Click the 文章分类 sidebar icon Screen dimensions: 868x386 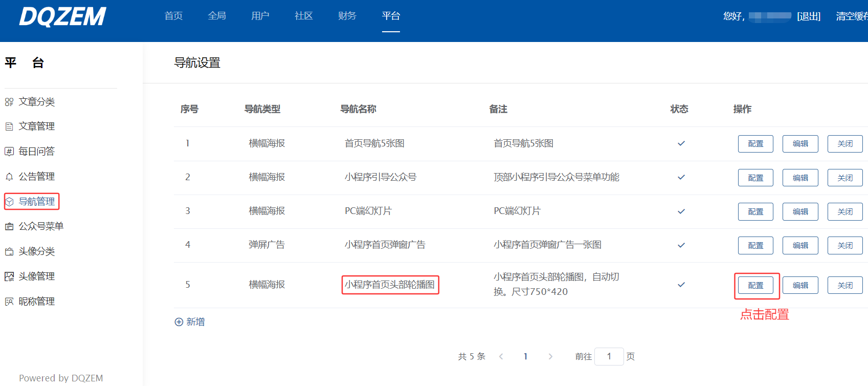point(9,102)
